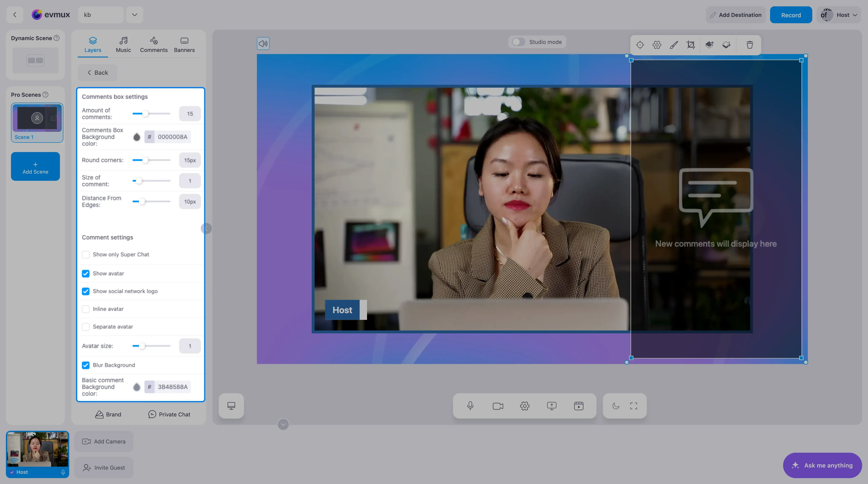Uncheck Show social network logo
This screenshot has height=484, width=868.
coord(85,291)
